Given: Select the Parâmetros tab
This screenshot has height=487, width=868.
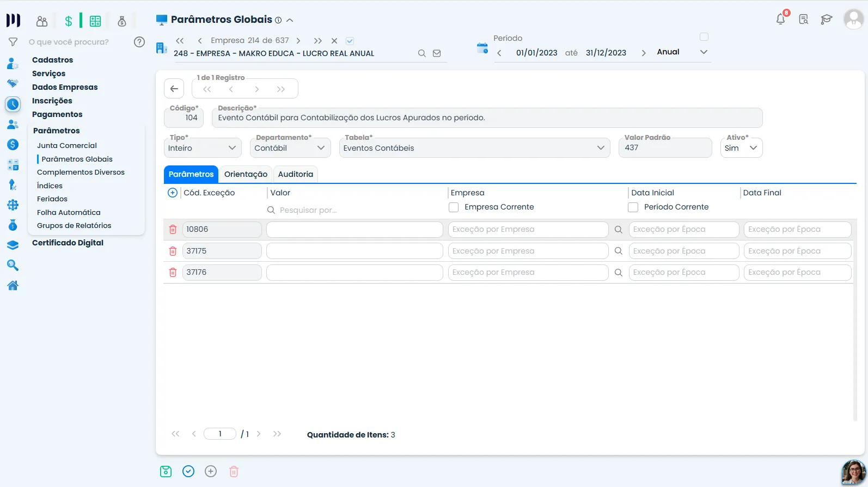Looking at the screenshot, I should tap(191, 174).
